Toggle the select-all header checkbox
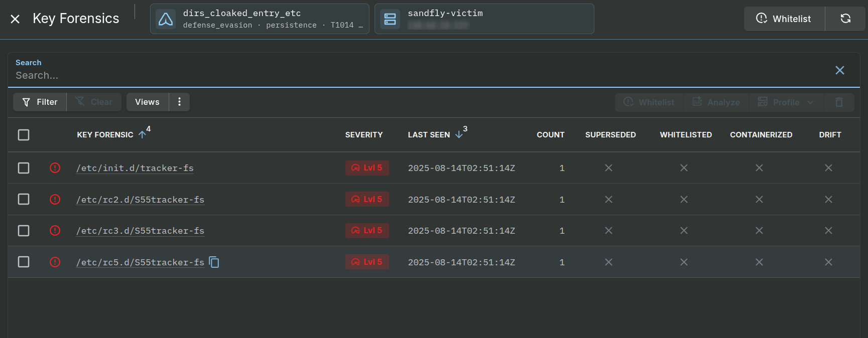 (24, 135)
